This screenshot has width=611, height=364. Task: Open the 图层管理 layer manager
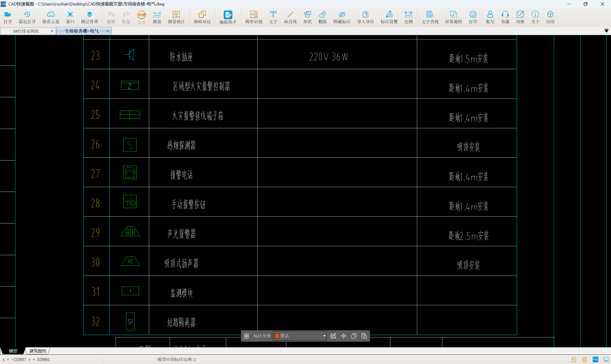point(89,17)
